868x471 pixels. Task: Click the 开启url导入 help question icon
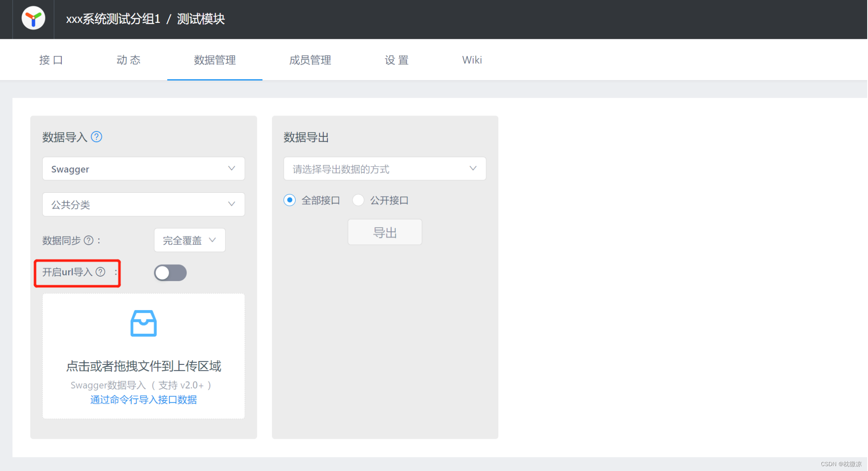(x=101, y=272)
